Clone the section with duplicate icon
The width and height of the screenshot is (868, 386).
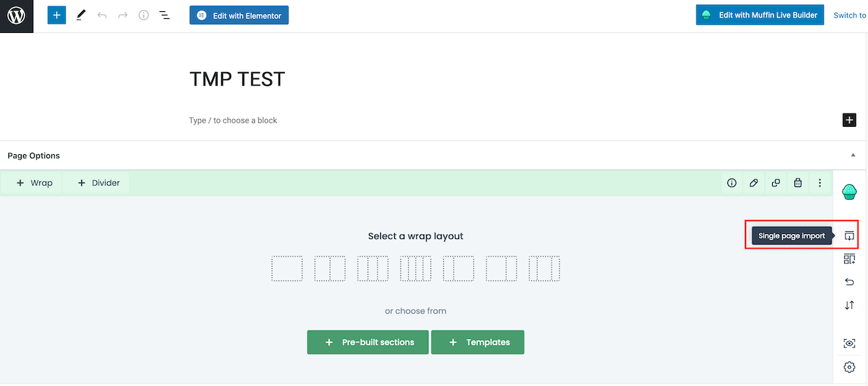[x=776, y=183]
